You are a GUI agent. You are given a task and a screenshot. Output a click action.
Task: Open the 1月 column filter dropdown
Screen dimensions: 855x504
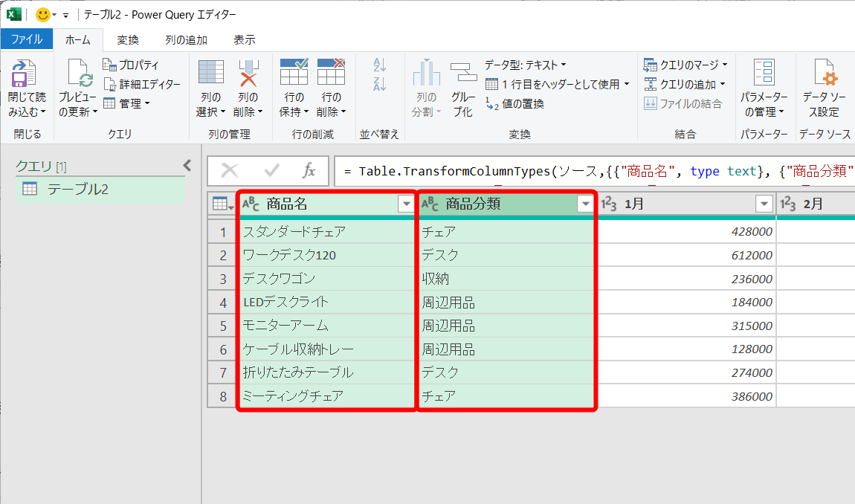pyautogui.click(x=764, y=204)
